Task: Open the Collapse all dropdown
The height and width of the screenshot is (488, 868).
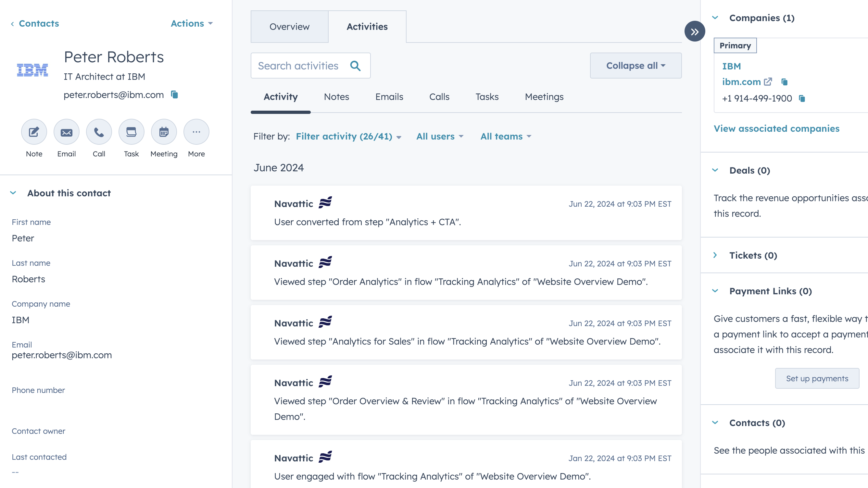Action: (x=635, y=66)
